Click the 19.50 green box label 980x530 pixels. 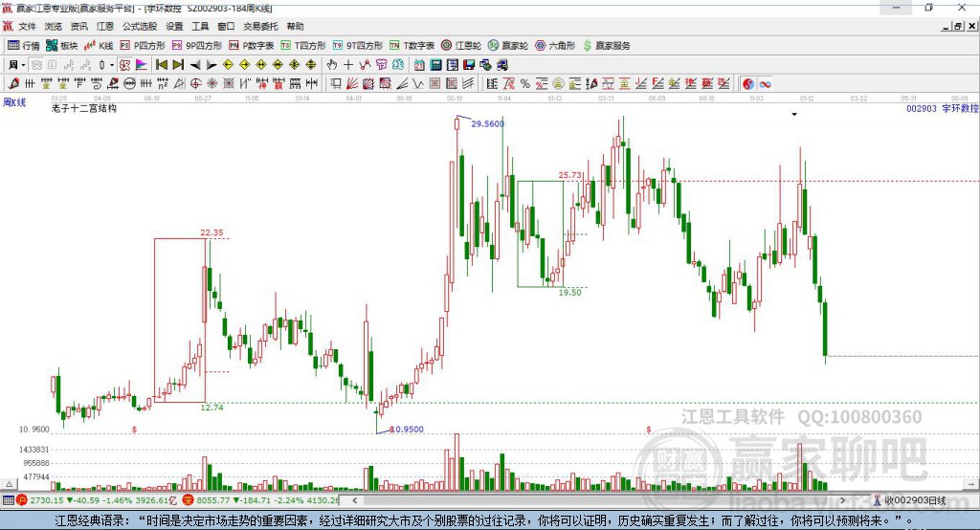pyautogui.click(x=570, y=293)
